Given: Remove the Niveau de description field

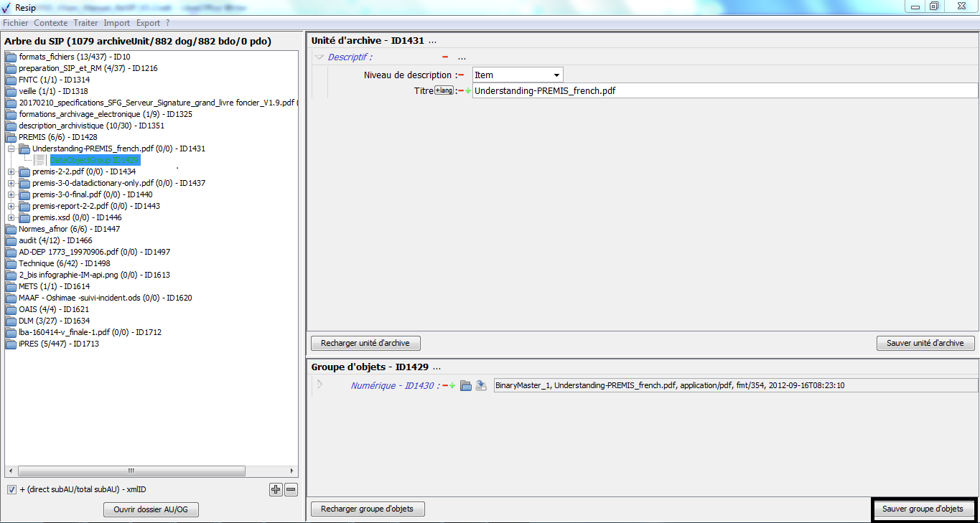Looking at the screenshot, I should click(461, 75).
